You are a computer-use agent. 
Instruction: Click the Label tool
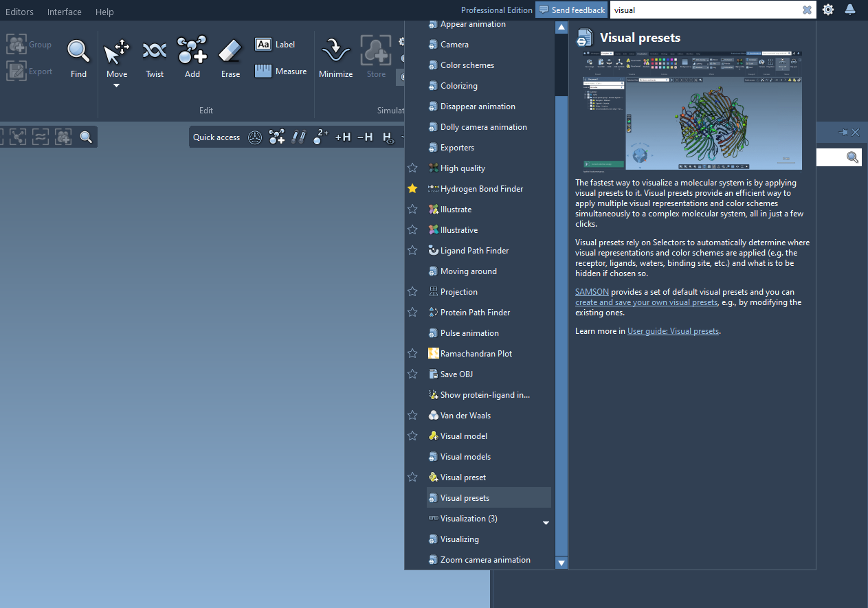pos(275,45)
